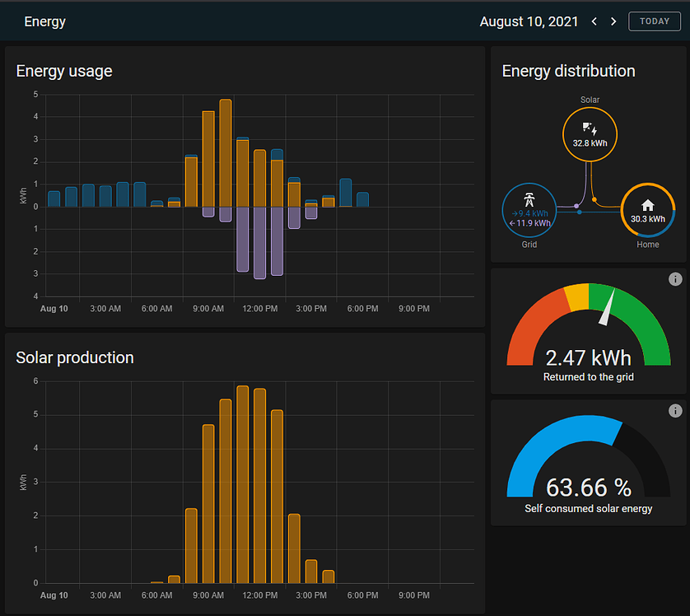Click the Home house icon
Screen dimensions: 690x616
647,205
